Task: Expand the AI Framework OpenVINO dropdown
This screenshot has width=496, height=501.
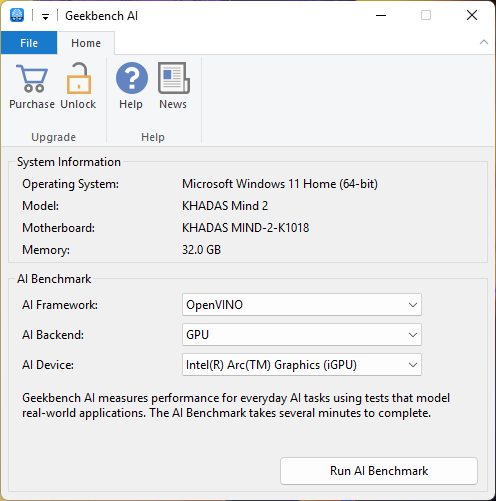Action: coord(302,305)
